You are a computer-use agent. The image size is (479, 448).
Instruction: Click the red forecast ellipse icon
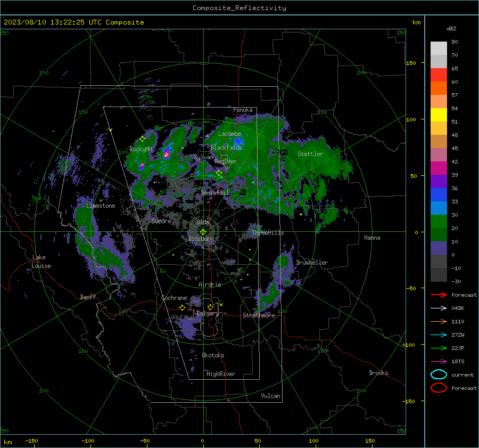[x=439, y=388]
